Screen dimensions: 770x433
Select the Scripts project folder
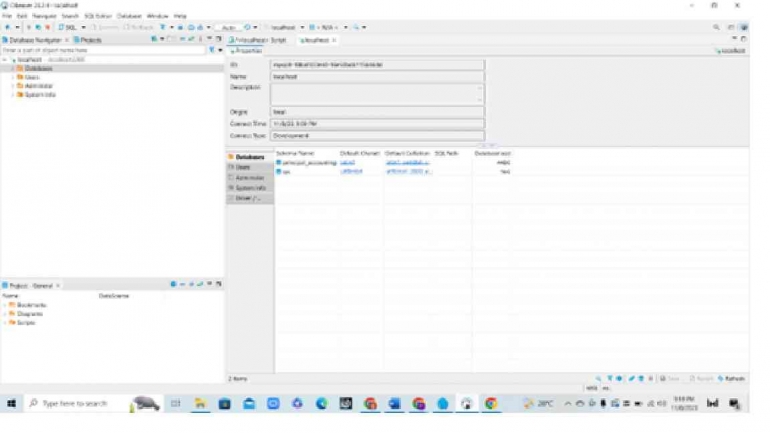point(26,323)
